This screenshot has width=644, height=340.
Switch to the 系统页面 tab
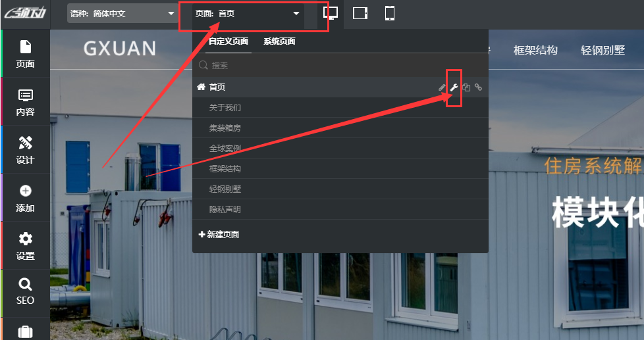pos(279,41)
